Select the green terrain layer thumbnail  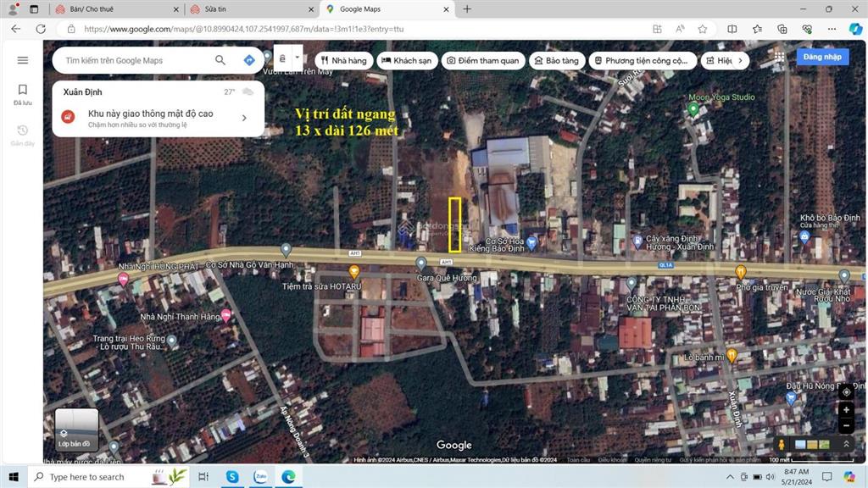pos(824,444)
